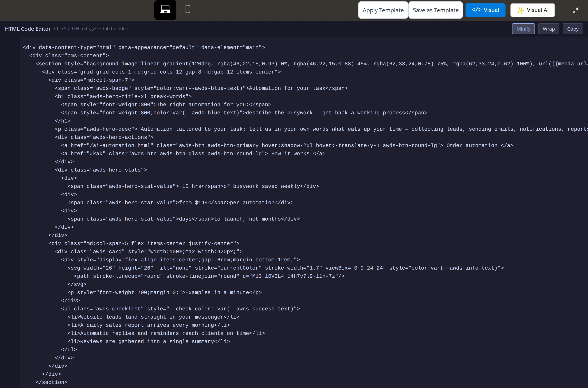Copy the HTML code
This screenshot has width=588, height=388.
click(x=573, y=29)
